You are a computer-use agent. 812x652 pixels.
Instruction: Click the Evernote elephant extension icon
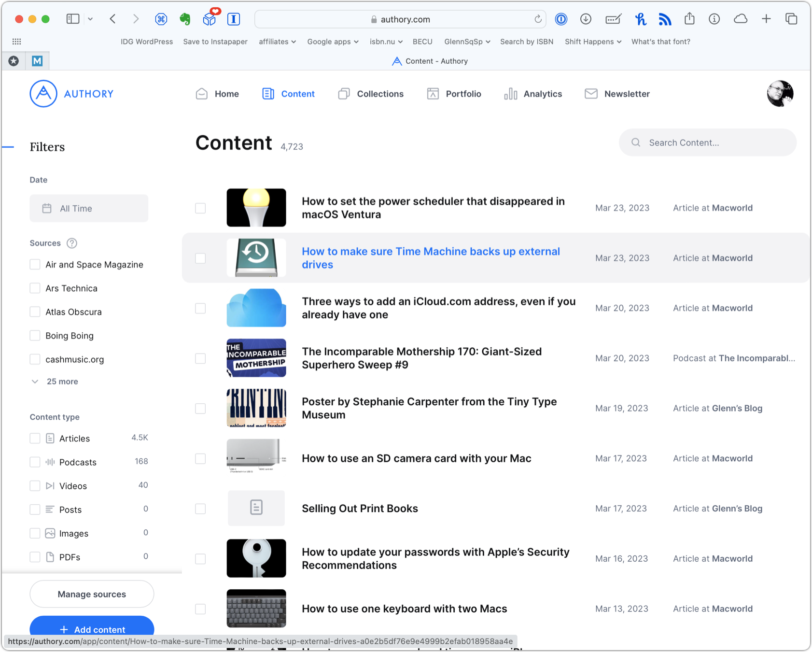[x=185, y=19]
